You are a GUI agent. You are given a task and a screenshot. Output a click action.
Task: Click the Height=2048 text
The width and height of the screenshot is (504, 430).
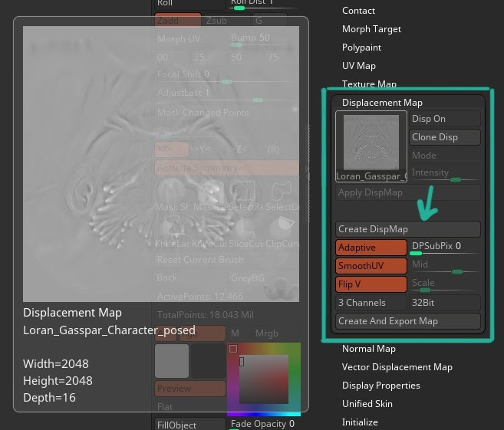click(58, 380)
